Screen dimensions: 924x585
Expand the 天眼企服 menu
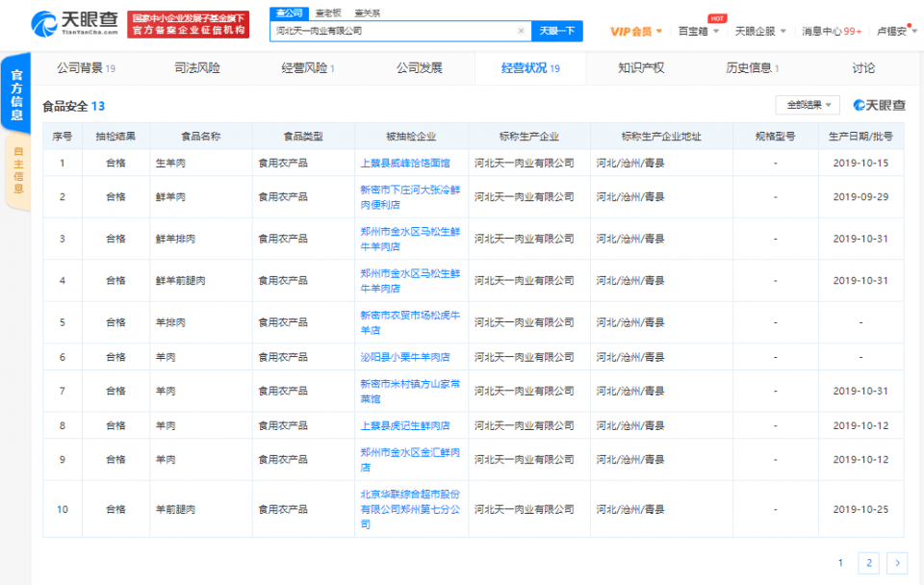pos(760,31)
